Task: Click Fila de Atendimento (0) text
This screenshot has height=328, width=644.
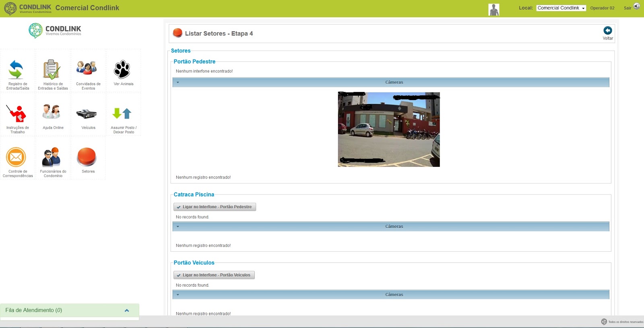Action: pos(34,310)
